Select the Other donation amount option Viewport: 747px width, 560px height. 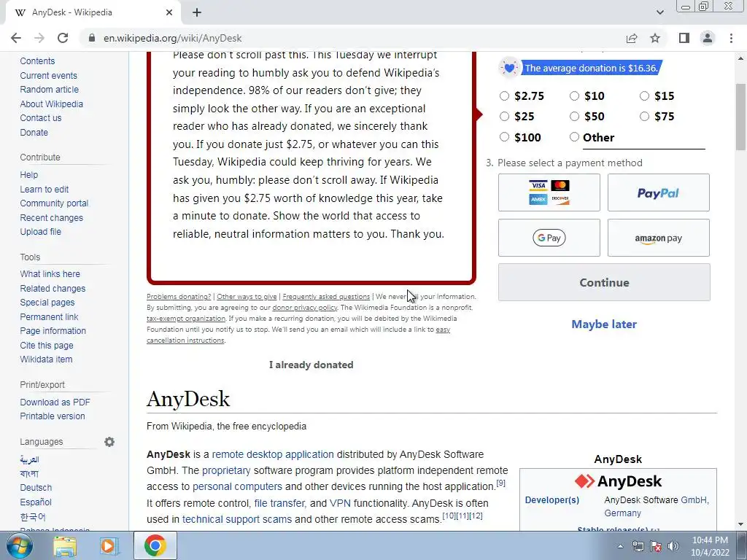point(574,137)
